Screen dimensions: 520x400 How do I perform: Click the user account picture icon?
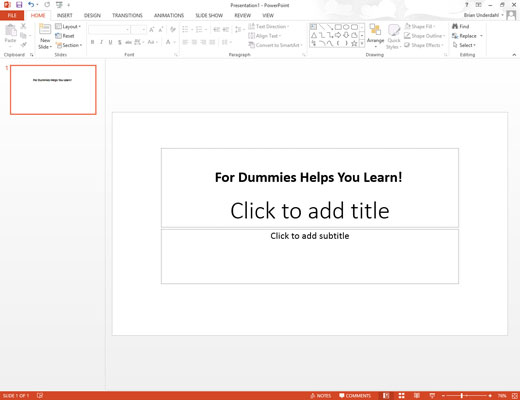(511, 15)
